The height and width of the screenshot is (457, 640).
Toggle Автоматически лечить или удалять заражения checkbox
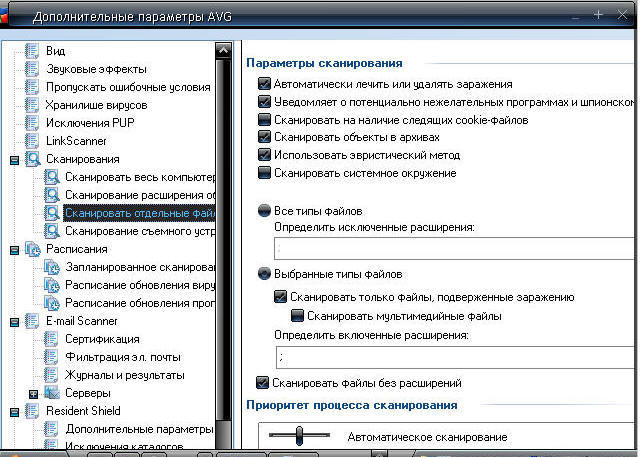click(x=264, y=84)
